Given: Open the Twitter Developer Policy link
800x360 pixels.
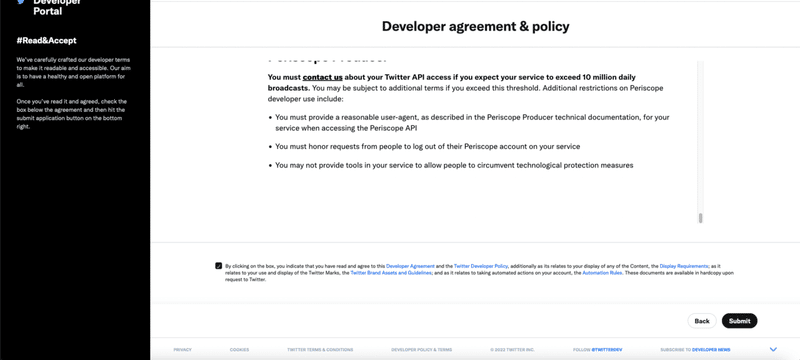Looking at the screenshot, I should (481, 266).
